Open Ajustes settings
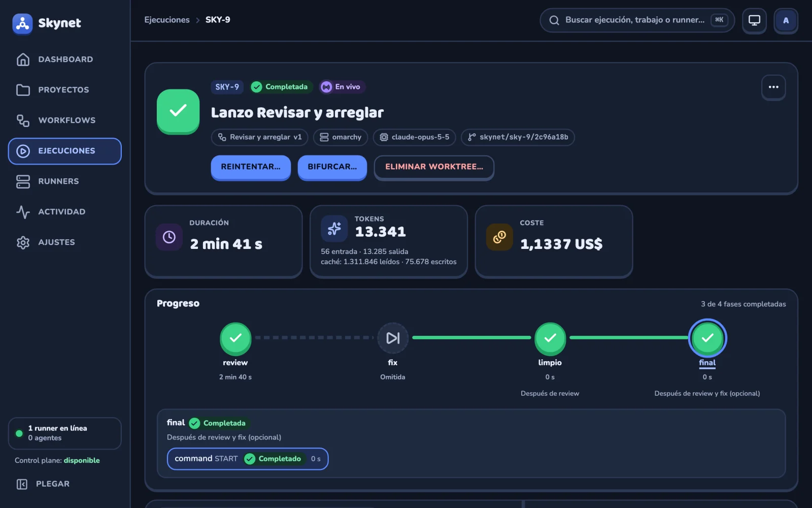Viewport: 812px width, 508px height. 65,242
